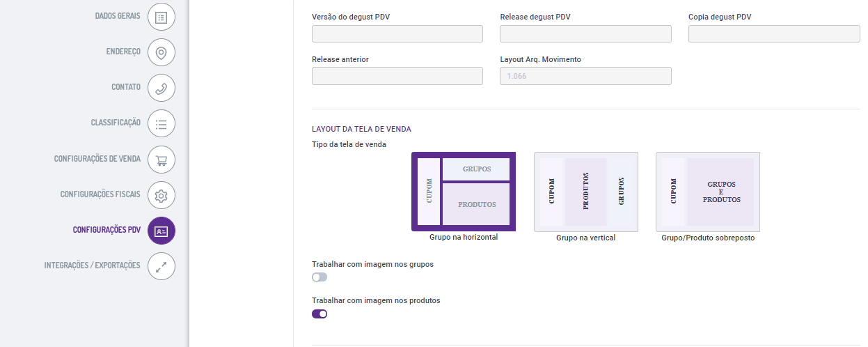Click the Release anterior field
The height and width of the screenshot is (347, 868).
tap(397, 76)
